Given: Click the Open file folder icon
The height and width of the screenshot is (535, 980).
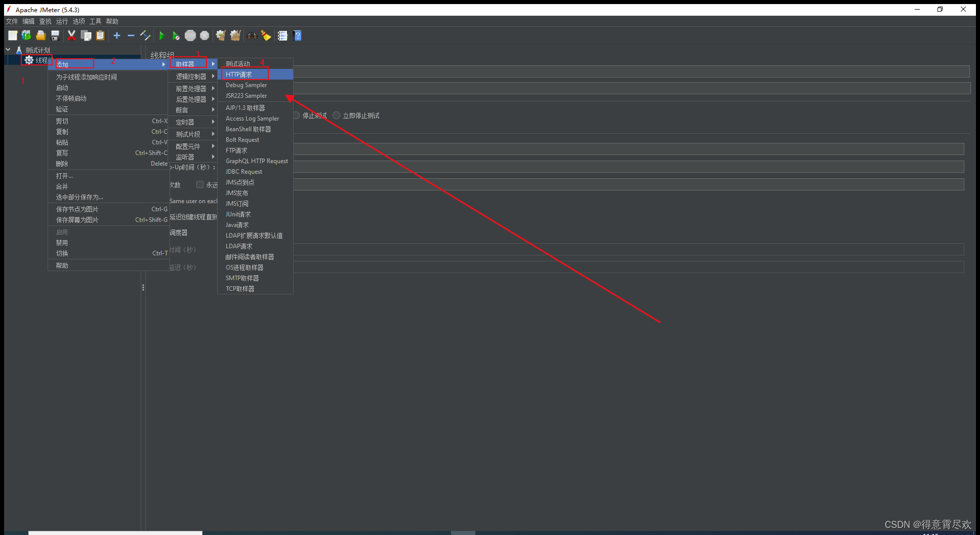Looking at the screenshot, I should pos(41,35).
